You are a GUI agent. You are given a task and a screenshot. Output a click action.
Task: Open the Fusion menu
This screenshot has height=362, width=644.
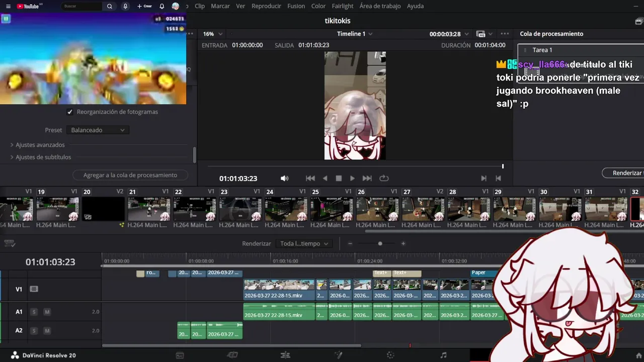(x=296, y=6)
